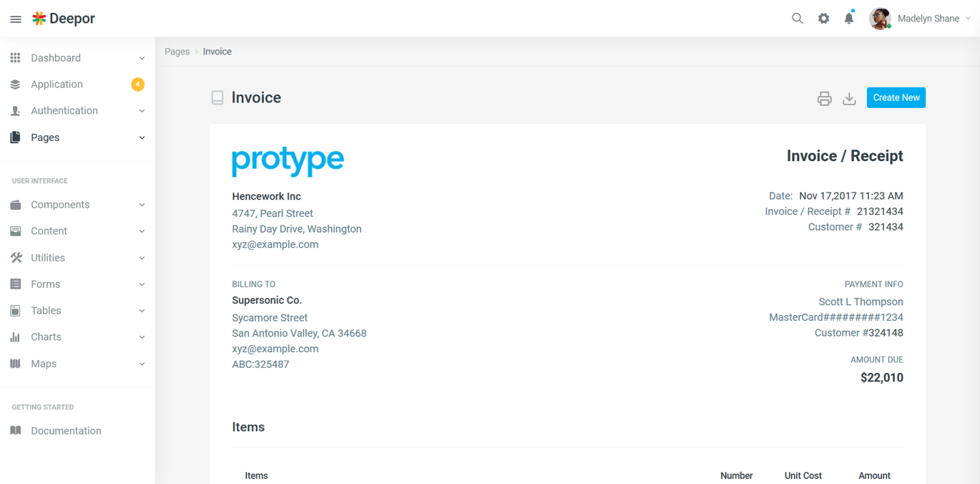
Task: Click the Invoice breadcrumb
Action: 217,52
